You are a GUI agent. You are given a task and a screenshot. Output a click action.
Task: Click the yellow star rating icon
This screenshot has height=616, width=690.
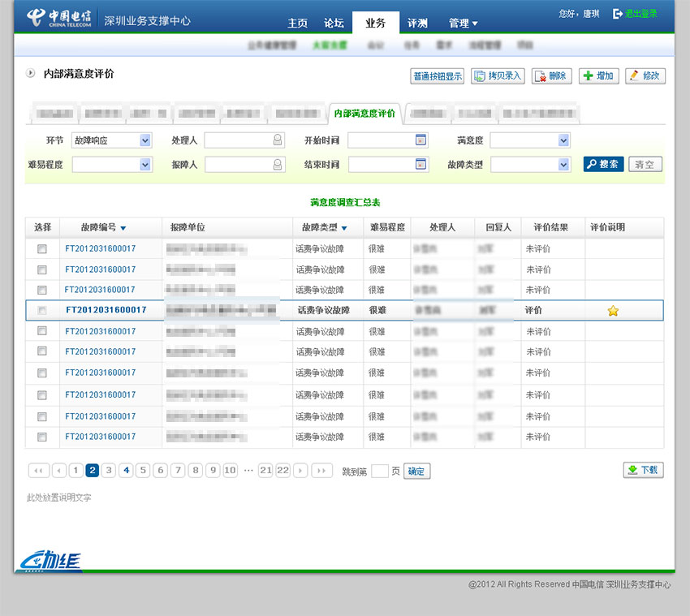pyautogui.click(x=613, y=311)
